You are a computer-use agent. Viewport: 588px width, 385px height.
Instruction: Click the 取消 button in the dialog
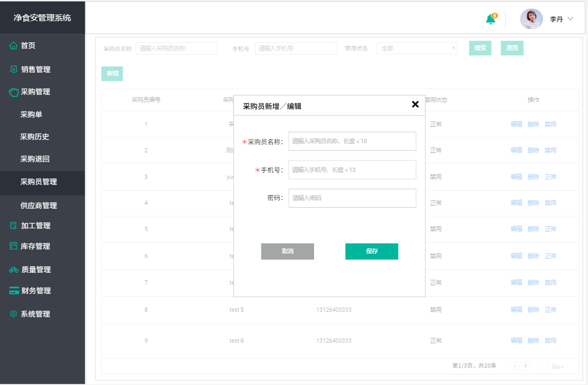click(287, 251)
